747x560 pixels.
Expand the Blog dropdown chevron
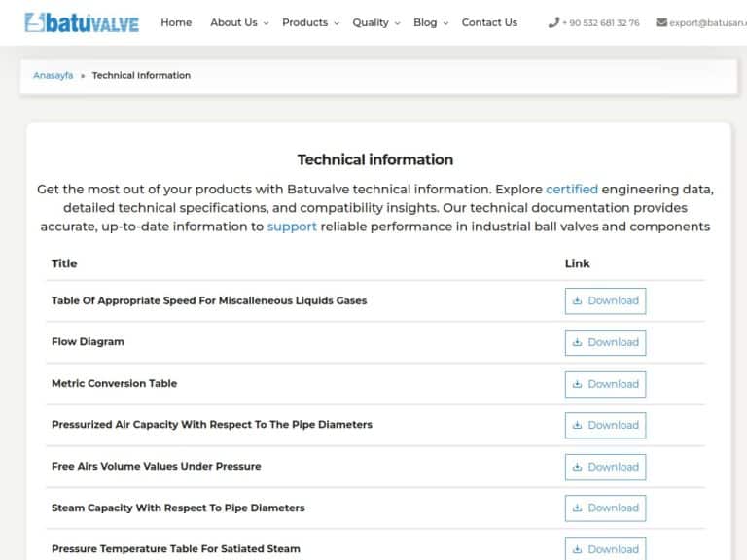tap(445, 23)
